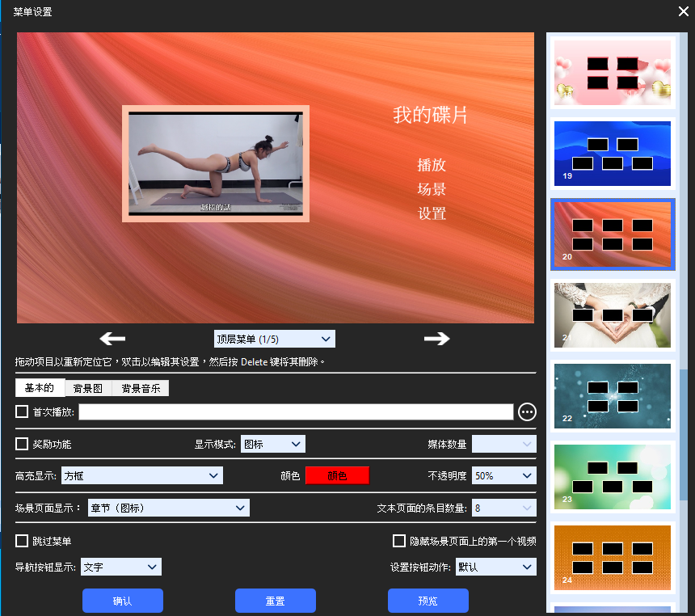Select the blue menu template numbered 19
Viewport: 695px width, 616px height.
[612, 154]
